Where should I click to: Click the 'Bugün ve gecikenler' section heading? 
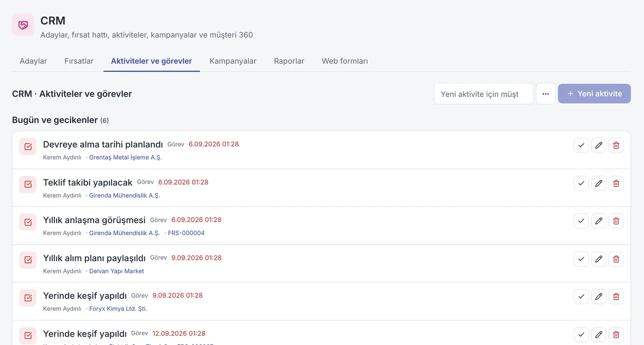[x=55, y=120]
